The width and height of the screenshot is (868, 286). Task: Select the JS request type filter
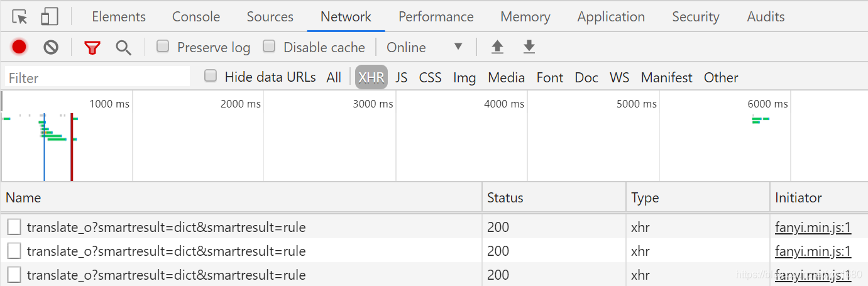click(x=401, y=77)
